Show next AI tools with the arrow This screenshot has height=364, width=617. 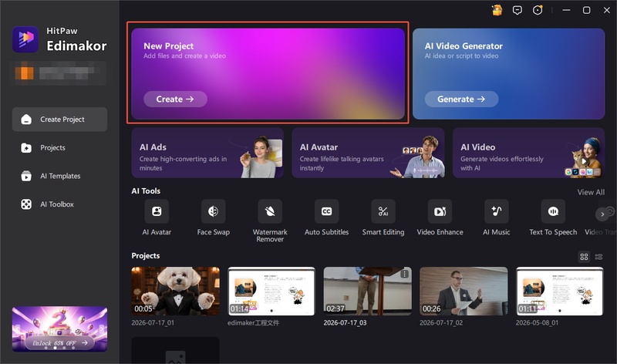602,214
